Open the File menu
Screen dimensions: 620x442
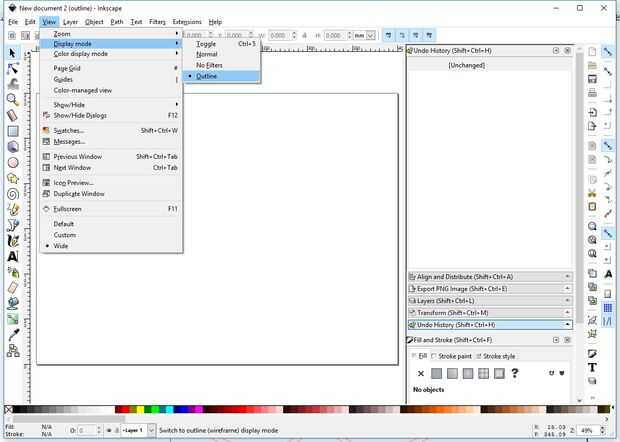tap(13, 22)
